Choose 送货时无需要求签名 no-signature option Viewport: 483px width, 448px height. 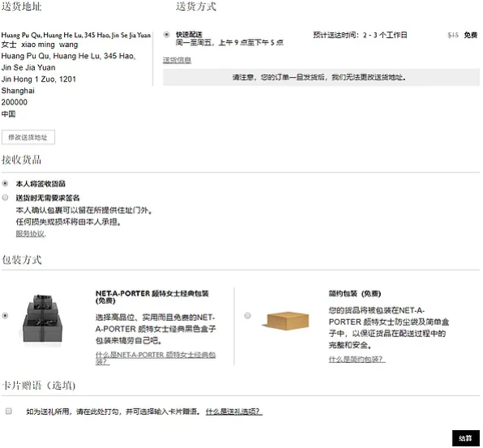pyautogui.click(x=5, y=198)
